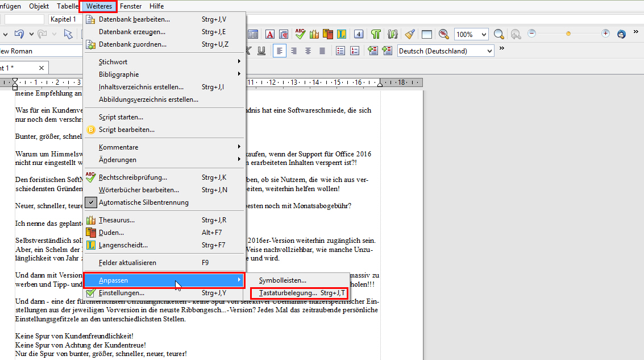Toggle formatting marks with the green pilcrow
Screen dimensions: 644x360
pos(376,34)
